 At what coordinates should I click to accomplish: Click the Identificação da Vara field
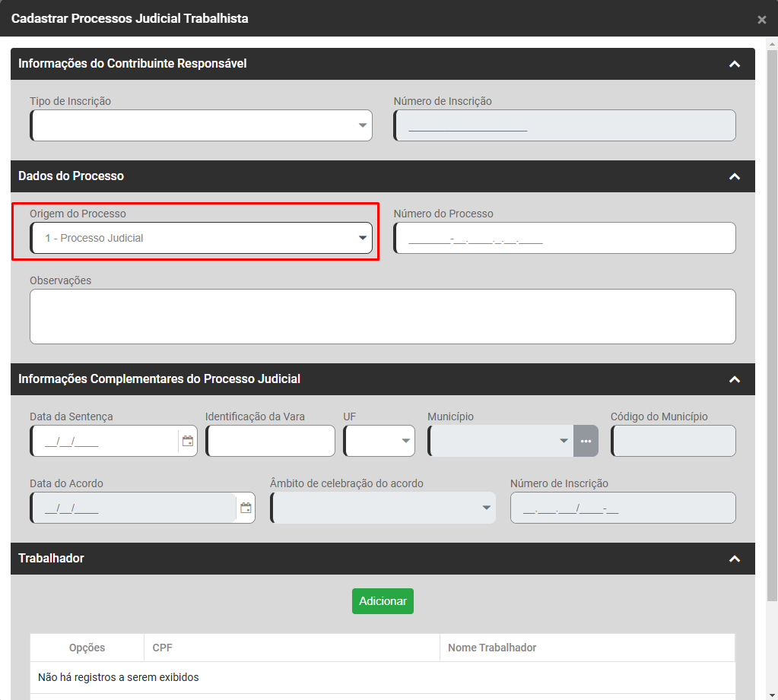tap(270, 441)
